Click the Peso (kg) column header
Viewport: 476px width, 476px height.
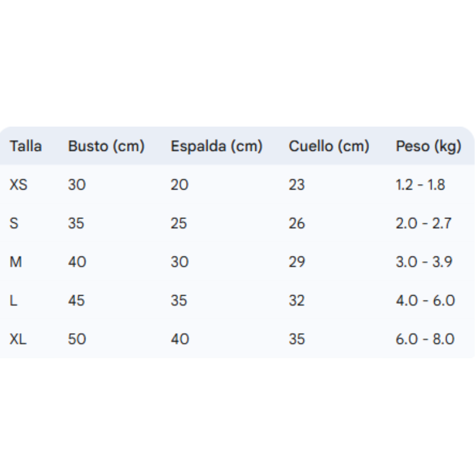click(428, 146)
